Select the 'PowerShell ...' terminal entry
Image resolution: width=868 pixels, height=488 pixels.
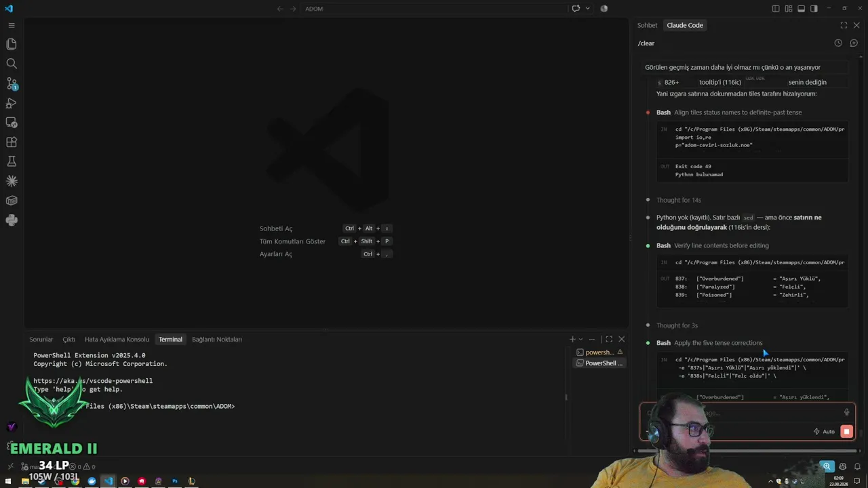coord(599,363)
